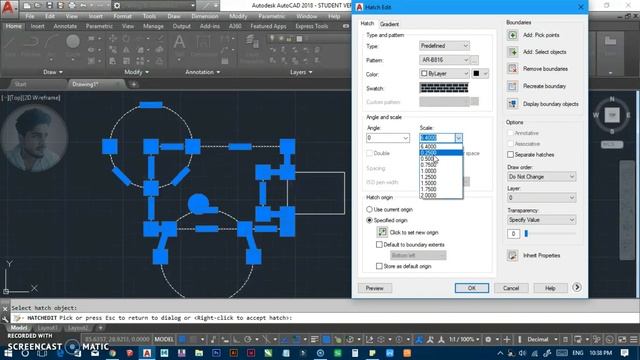Add a new layout tab plus icon
This screenshot has height=360, width=640.
click(x=100, y=328)
